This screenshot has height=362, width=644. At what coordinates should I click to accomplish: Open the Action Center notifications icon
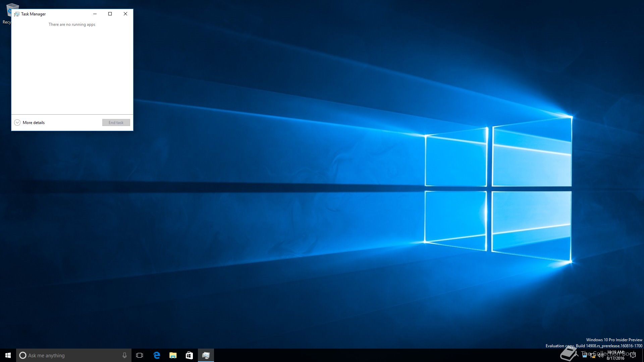[633, 355]
